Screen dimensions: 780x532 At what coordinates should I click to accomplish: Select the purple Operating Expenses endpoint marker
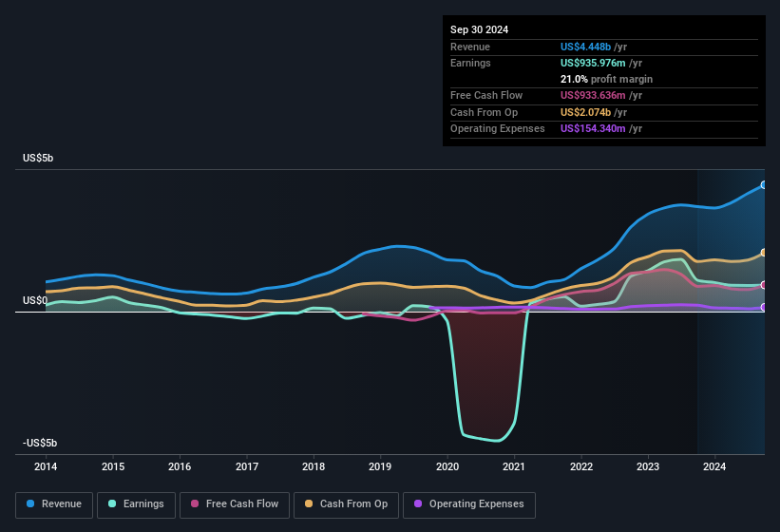[764, 307]
